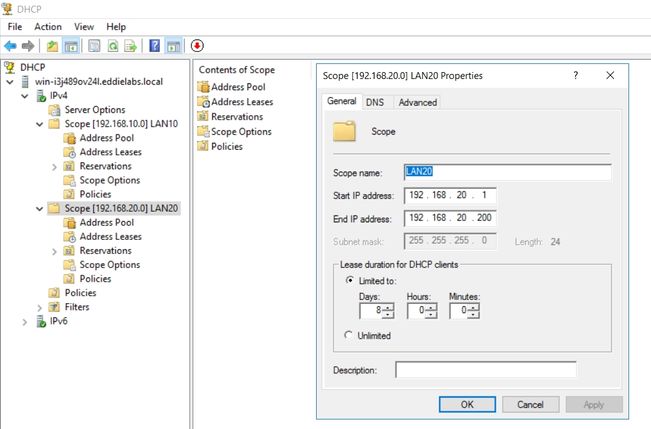Open Address Leases under LAN20 scope
651x429 pixels.
[x=111, y=237]
